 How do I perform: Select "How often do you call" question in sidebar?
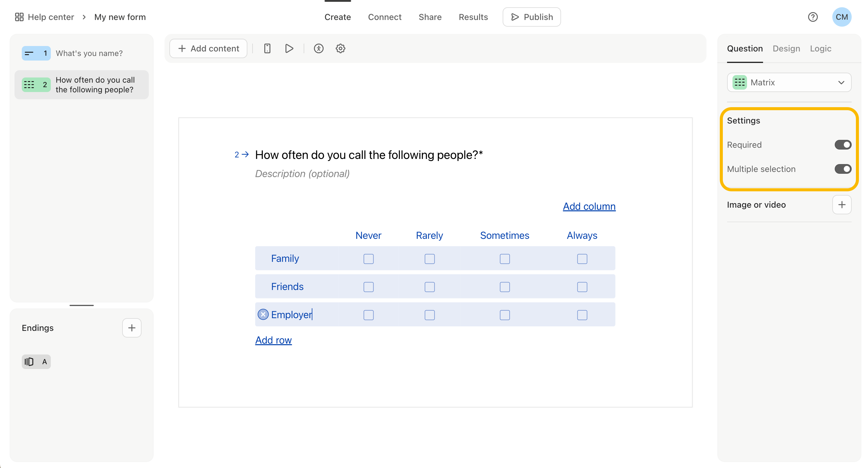(x=82, y=85)
